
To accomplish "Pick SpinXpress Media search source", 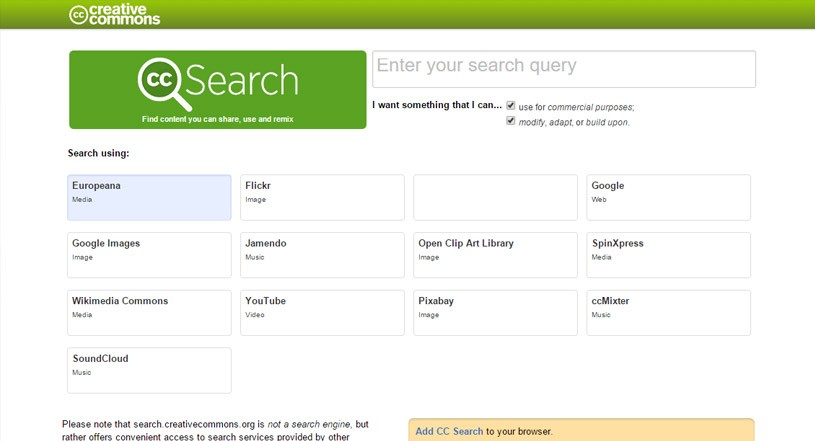I will click(668, 255).
